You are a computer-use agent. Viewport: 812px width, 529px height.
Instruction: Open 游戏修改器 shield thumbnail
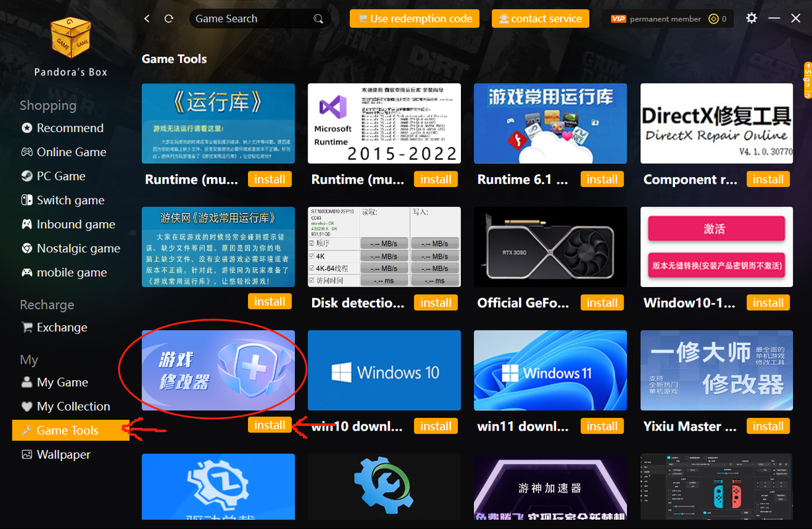[x=218, y=370]
